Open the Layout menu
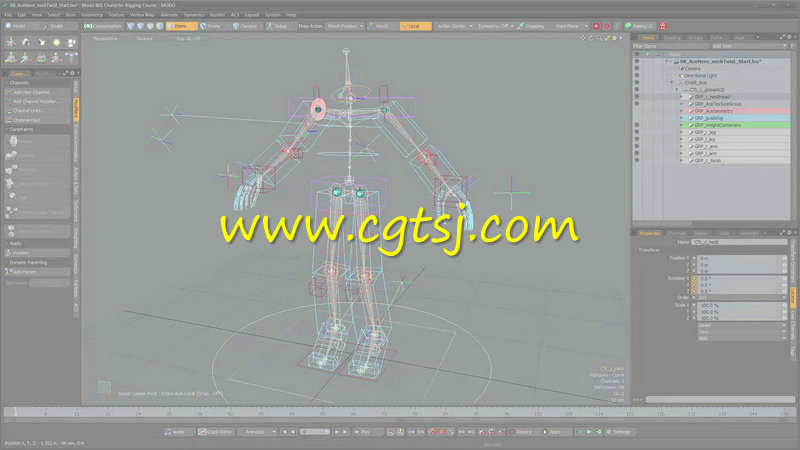The width and height of the screenshot is (800, 450). pos(252,15)
